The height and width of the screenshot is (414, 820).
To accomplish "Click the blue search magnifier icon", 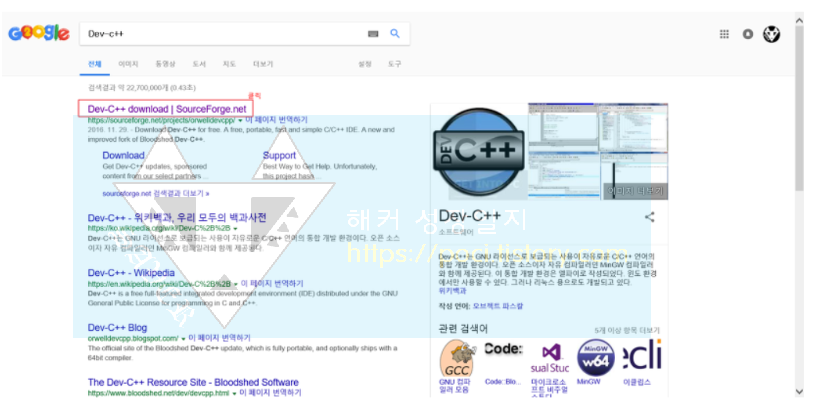I will click(x=395, y=33).
